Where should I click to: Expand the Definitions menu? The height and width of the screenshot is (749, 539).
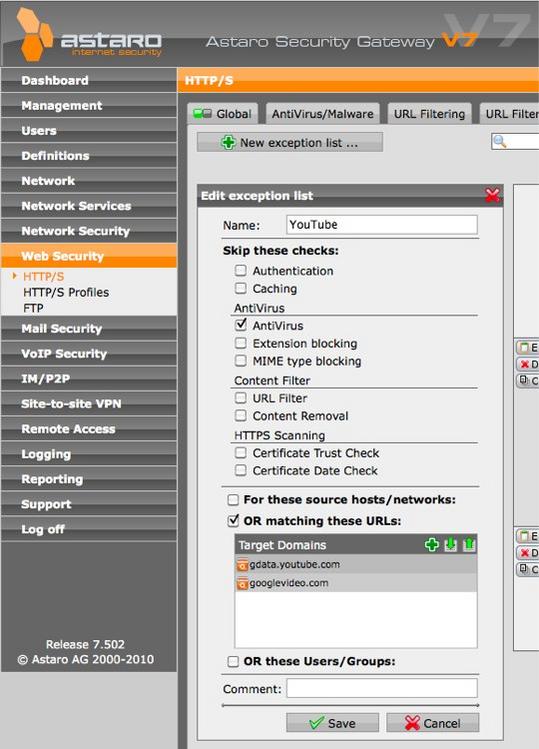[x=89, y=156]
